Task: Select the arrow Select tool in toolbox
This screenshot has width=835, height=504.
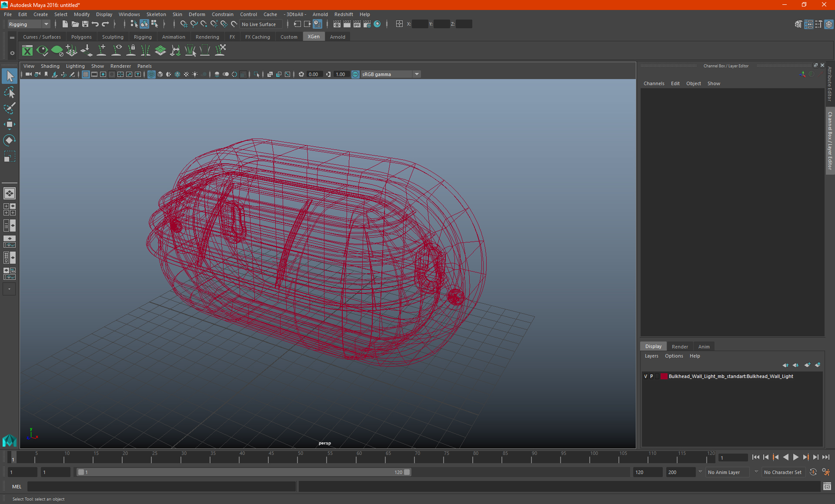Action: [10, 76]
